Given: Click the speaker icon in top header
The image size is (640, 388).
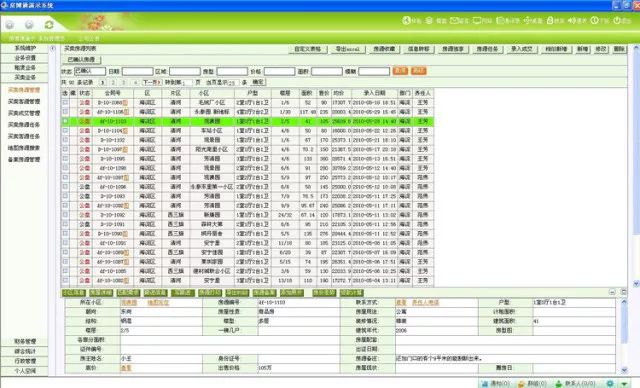Looking at the screenshot, I should point(571,20).
